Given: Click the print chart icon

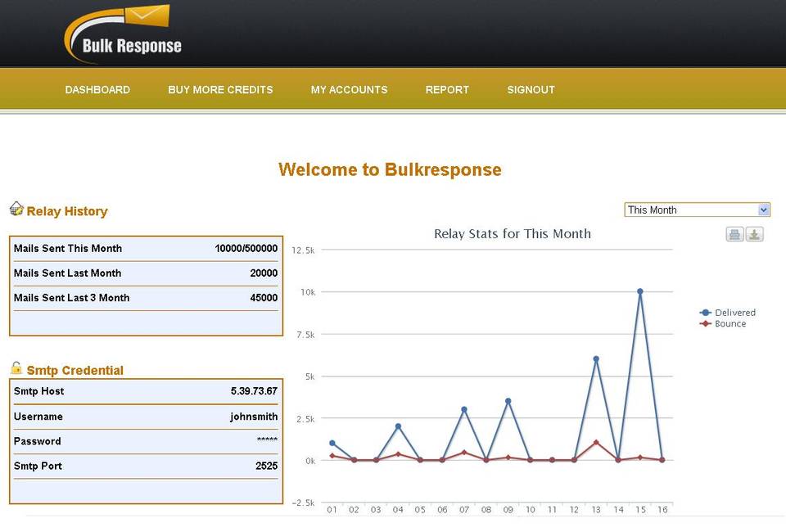Looking at the screenshot, I should [x=734, y=235].
